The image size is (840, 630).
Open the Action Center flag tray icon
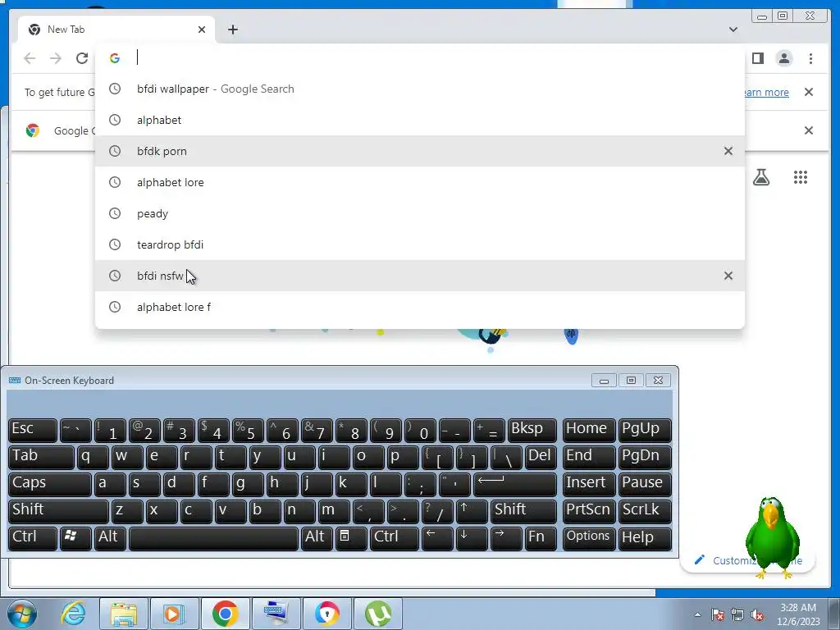pyautogui.click(x=718, y=615)
